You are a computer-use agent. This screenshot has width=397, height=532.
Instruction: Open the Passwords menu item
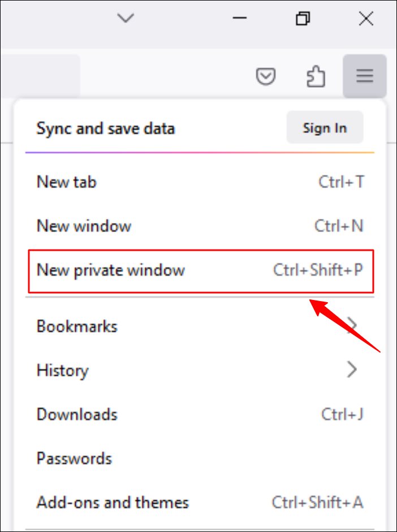74,458
